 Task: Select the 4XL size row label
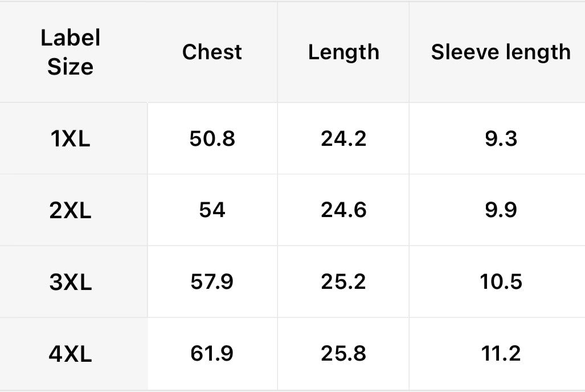click(71, 354)
